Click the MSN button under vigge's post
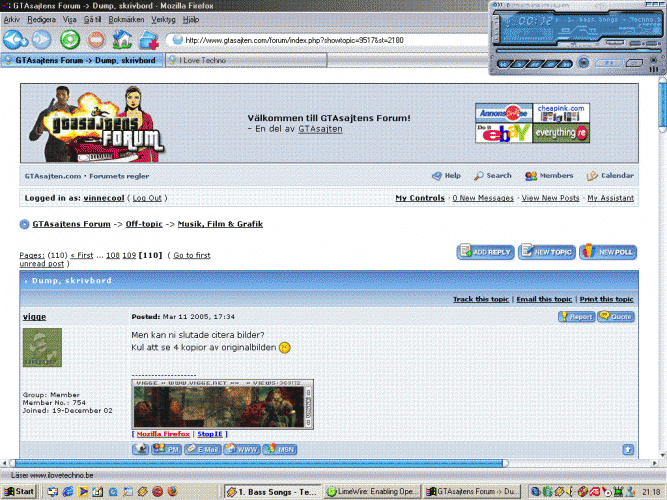This screenshot has width=667, height=500. [x=279, y=449]
